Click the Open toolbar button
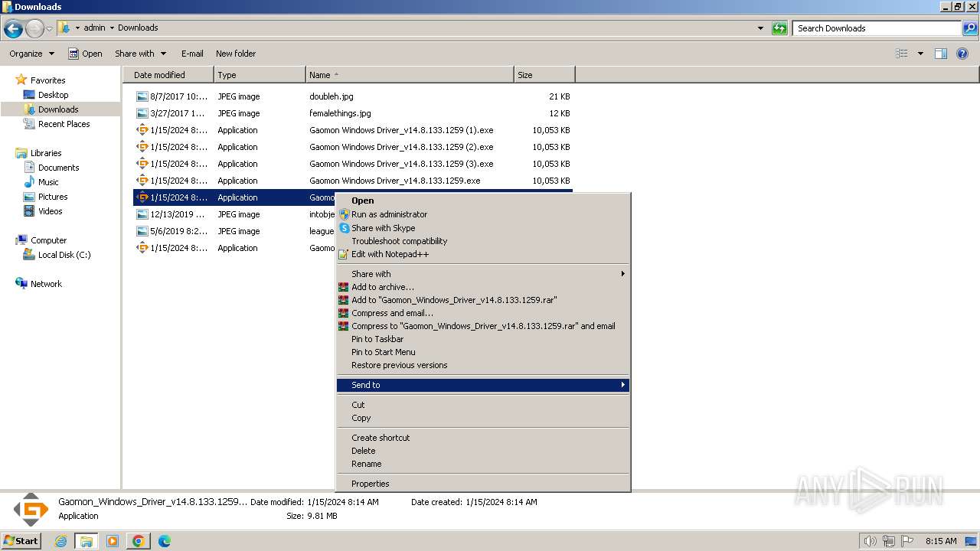Screen dimensions: 980x551 85,54
